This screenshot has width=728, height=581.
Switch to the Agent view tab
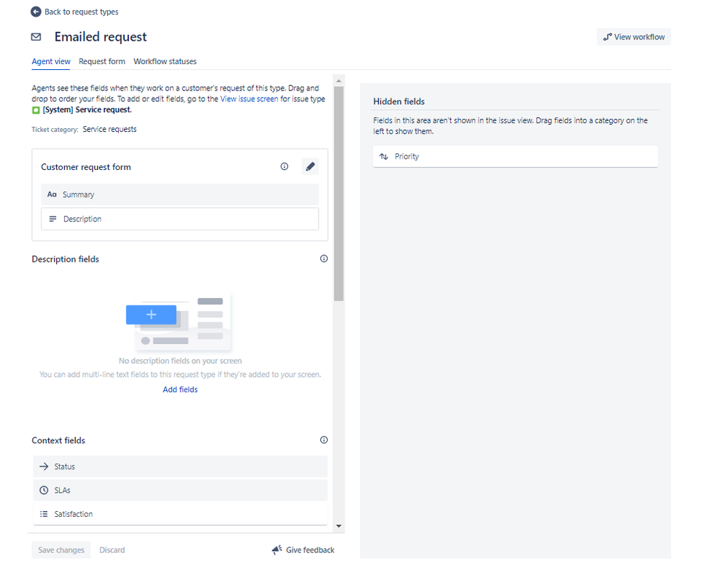[x=51, y=61]
